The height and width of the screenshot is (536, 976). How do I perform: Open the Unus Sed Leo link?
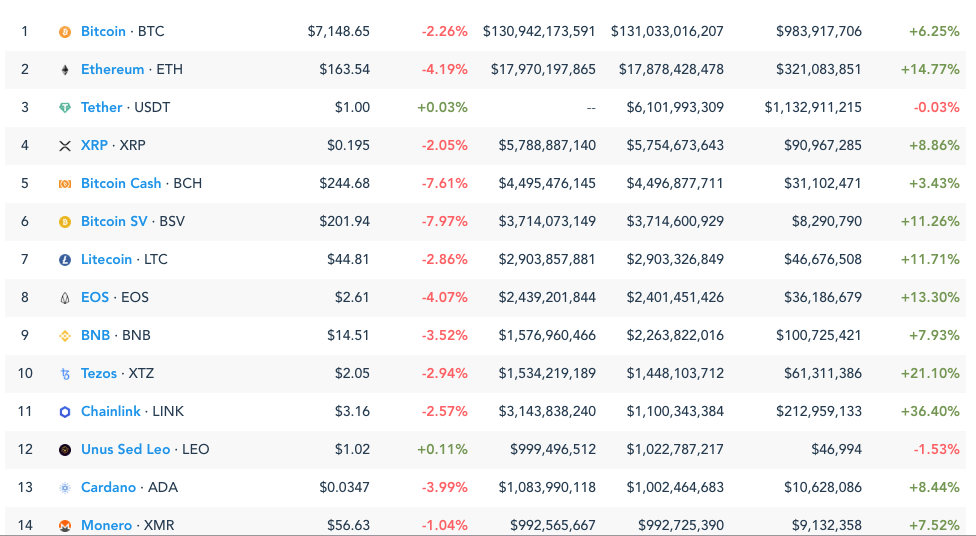(x=126, y=449)
